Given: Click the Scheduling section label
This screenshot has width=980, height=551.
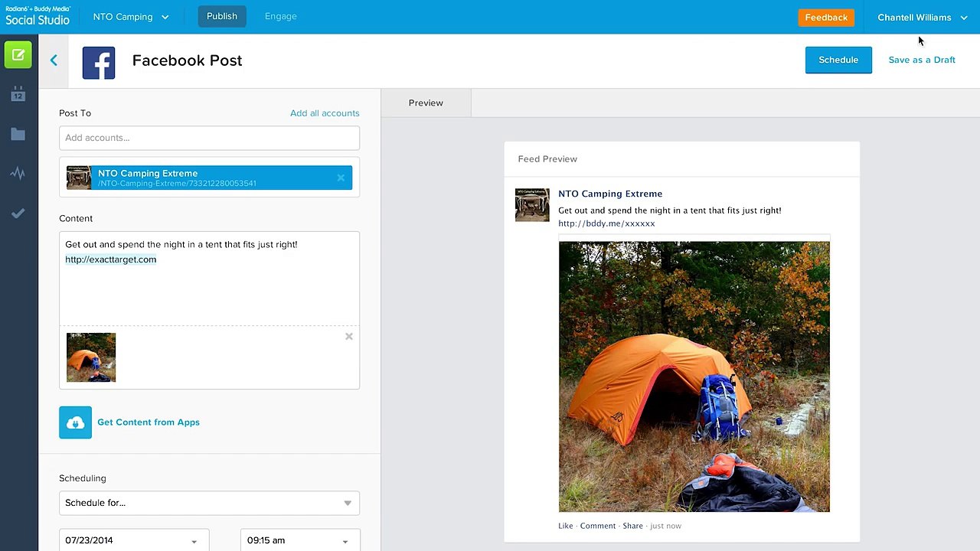Looking at the screenshot, I should tap(83, 478).
